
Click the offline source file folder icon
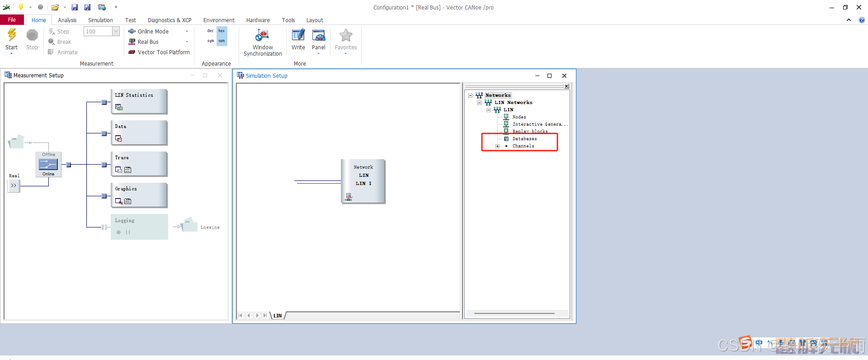tap(16, 142)
